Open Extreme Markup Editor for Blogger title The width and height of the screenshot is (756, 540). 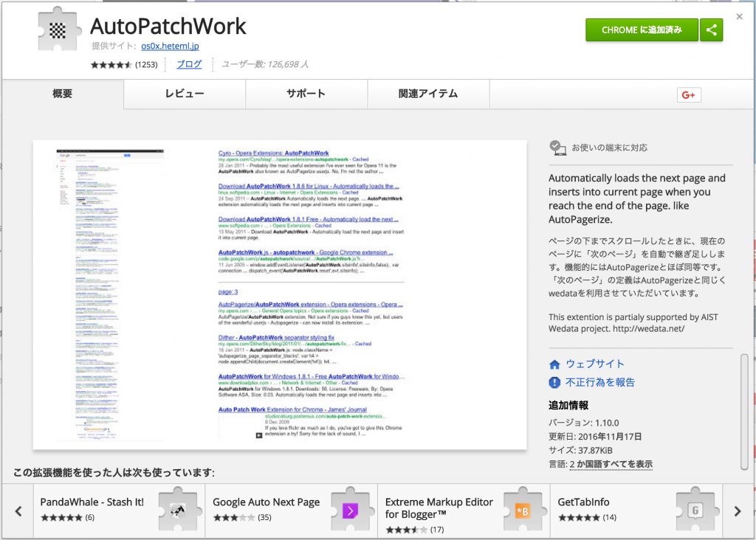pos(439,508)
